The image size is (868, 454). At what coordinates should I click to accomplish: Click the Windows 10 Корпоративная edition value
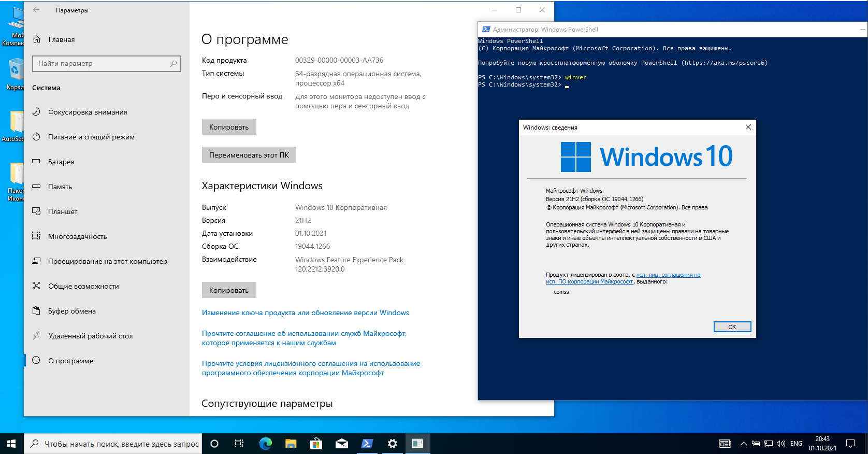click(341, 207)
